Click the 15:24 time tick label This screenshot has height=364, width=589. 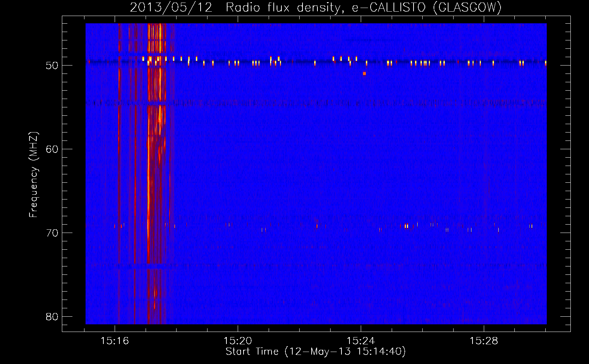(x=361, y=341)
